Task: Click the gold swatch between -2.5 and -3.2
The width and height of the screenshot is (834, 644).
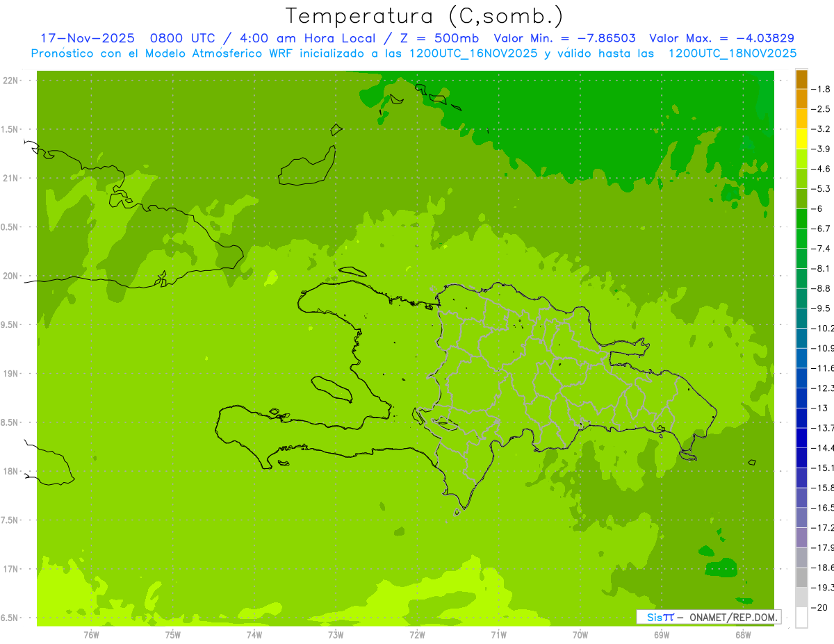Action: (801, 119)
